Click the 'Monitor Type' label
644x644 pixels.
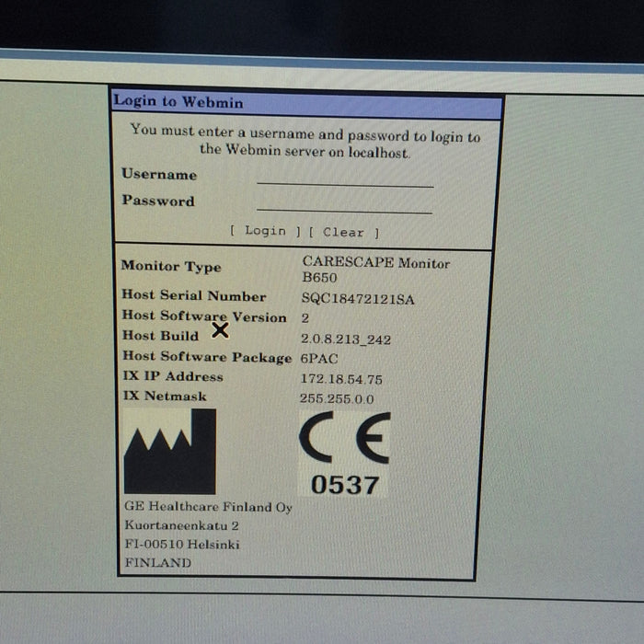tap(171, 266)
